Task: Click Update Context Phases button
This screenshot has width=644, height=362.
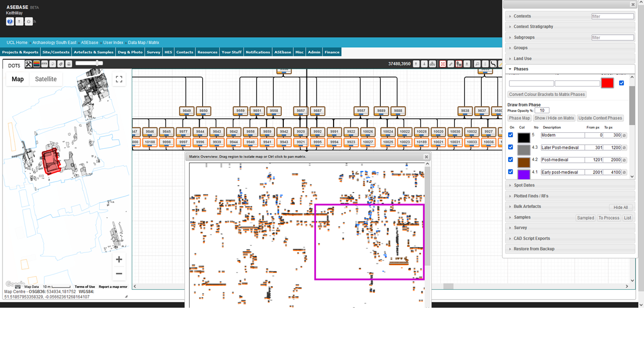Action: tap(600, 118)
